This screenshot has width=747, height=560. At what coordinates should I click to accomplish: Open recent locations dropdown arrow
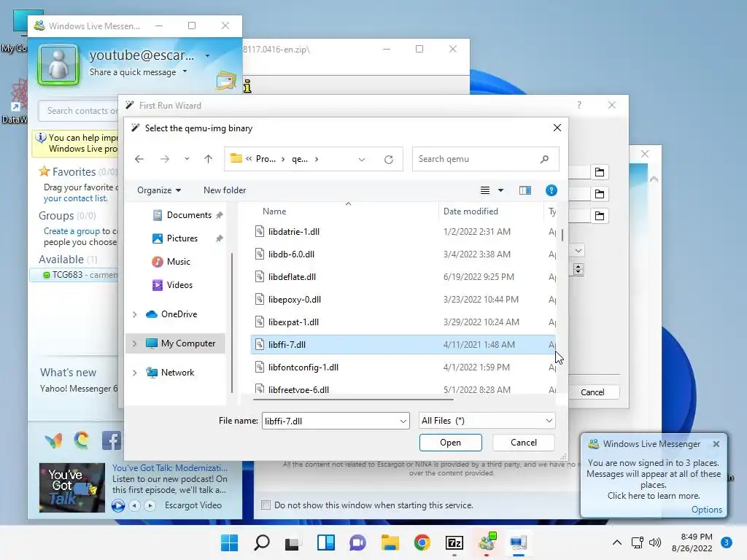coord(187,159)
